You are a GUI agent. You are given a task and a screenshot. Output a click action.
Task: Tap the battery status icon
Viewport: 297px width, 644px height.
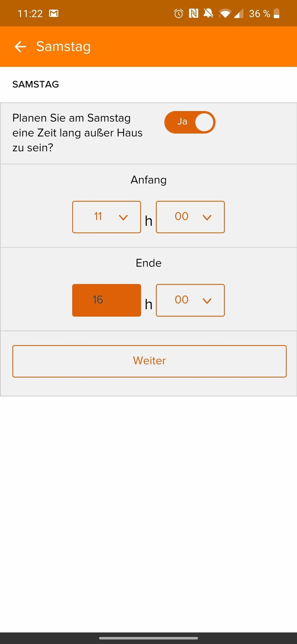point(276,13)
